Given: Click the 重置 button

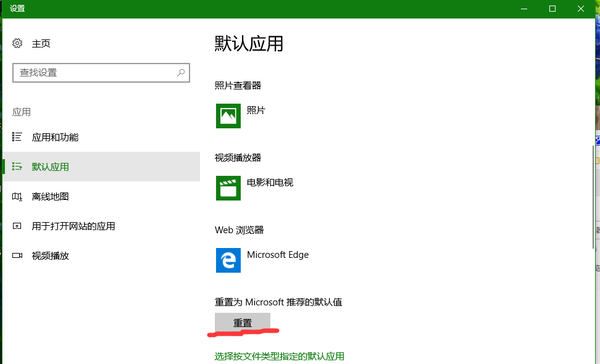Looking at the screenshot, I should 243,323.
